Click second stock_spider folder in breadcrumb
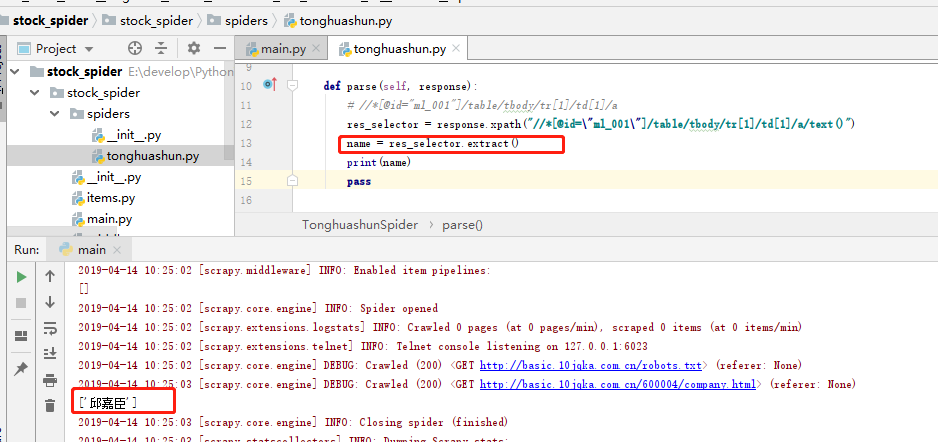This screenshot has width=938, height=442. pos(148,21)
